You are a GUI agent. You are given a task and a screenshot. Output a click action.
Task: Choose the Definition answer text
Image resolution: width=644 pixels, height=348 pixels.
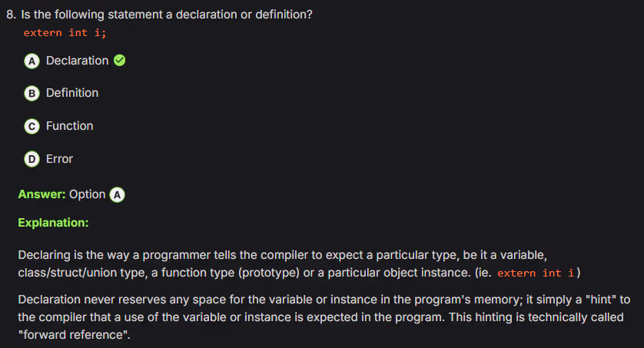(72, 93)
